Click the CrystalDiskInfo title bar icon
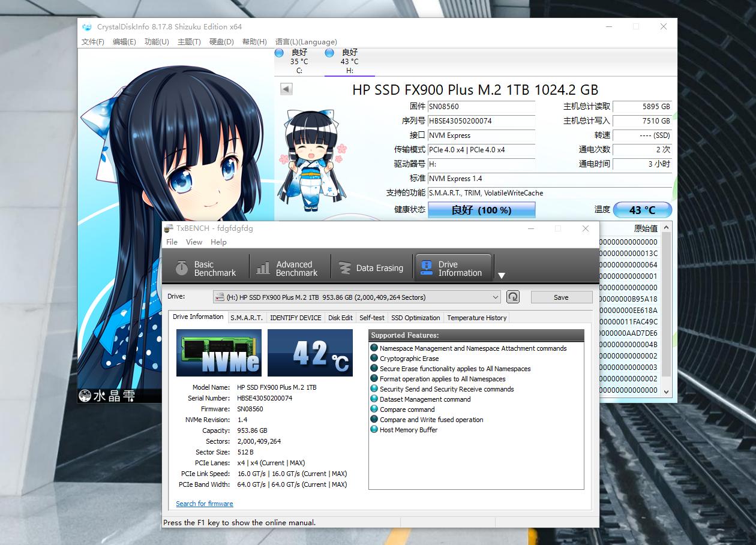Viewport: 756px width, 545px height. [x=86, y=27]
